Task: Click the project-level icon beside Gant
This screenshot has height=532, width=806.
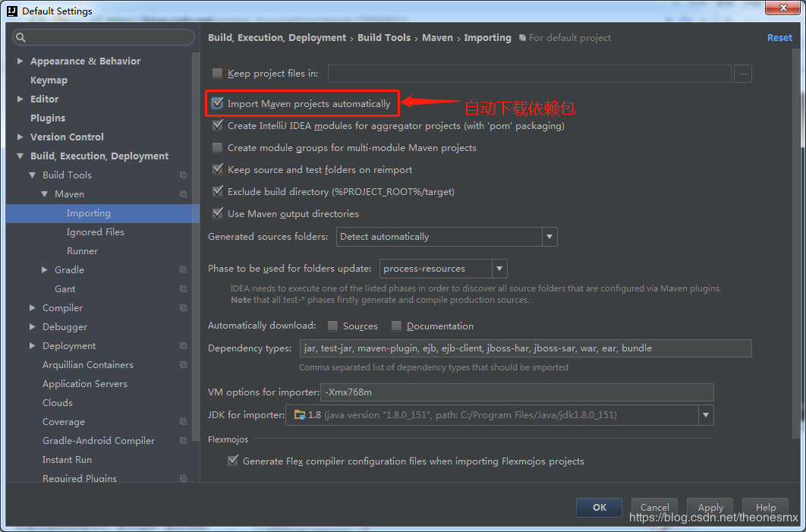Action: point(183,289)
